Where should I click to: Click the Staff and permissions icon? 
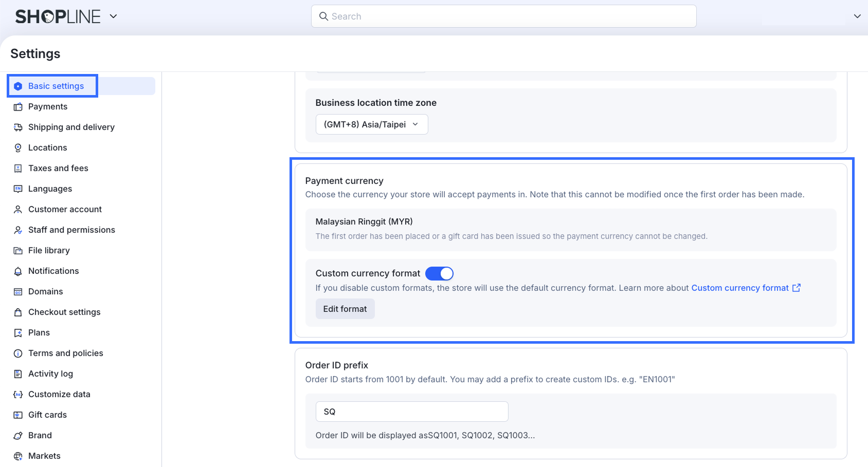pos(18,230)
